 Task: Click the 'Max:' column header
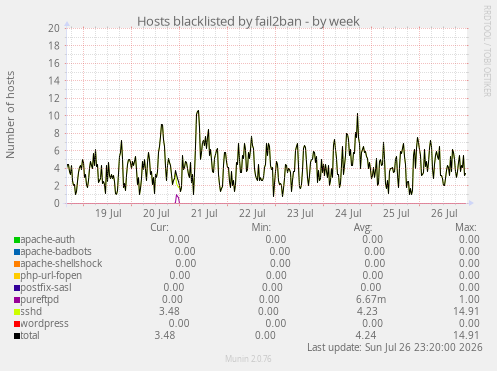pos(466,227)
